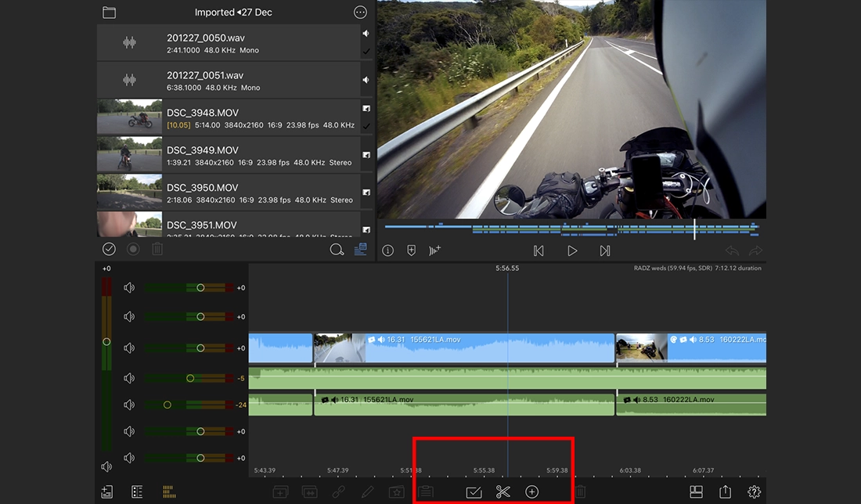This screenshot has width=861, height=504.
Task: Open the library sort options icon
Action: 360,250
